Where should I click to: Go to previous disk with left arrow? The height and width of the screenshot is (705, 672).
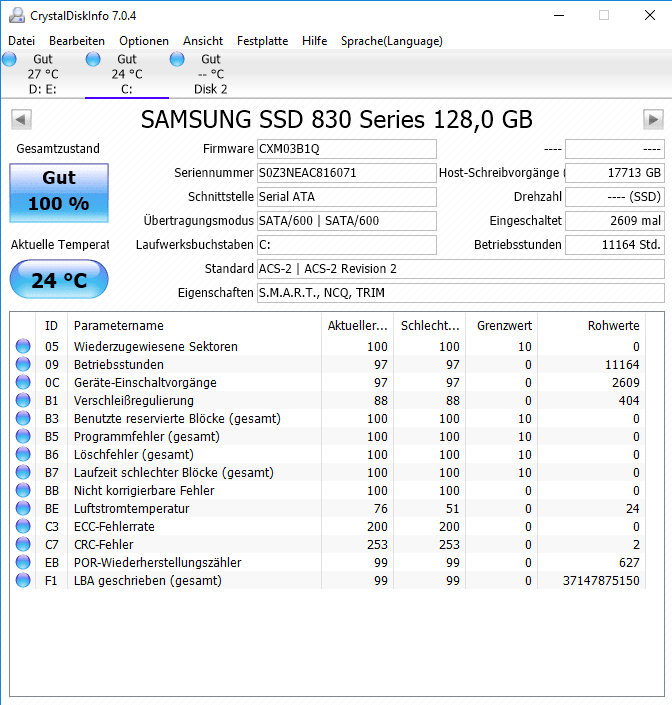click(x=21, y=120)
